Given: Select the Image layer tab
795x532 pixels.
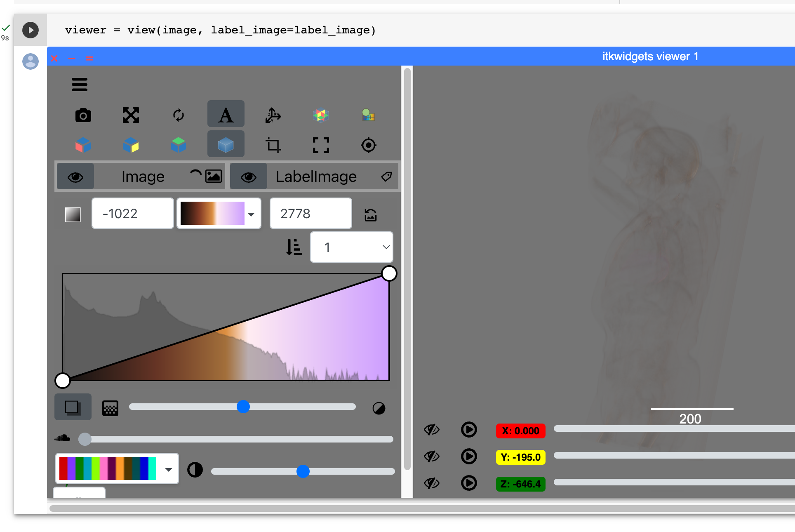Looking at the screenshot, I should (143, 177).
